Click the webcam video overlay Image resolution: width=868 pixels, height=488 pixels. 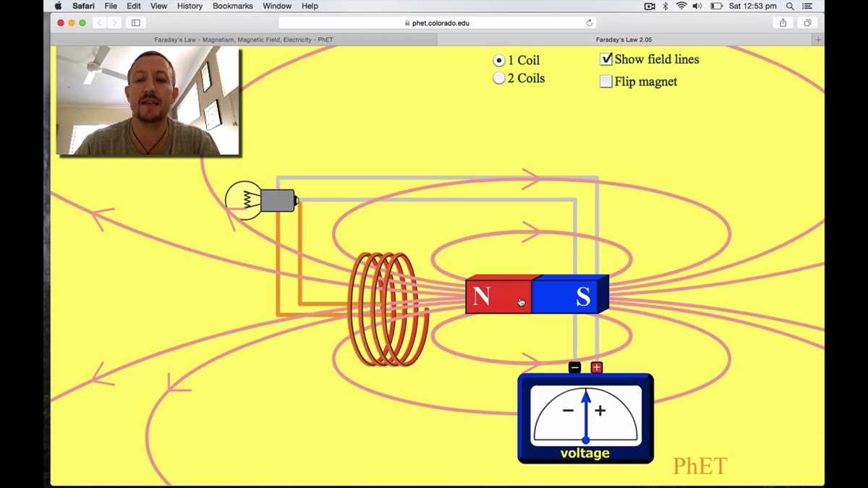pos(148,100)
